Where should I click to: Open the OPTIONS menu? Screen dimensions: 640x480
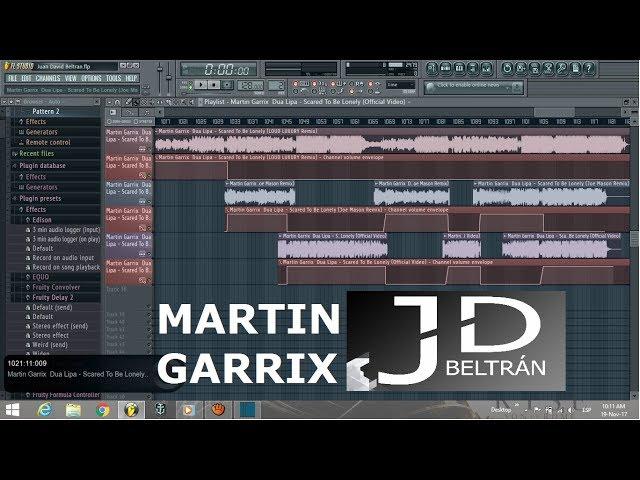[x=91, y=78]
